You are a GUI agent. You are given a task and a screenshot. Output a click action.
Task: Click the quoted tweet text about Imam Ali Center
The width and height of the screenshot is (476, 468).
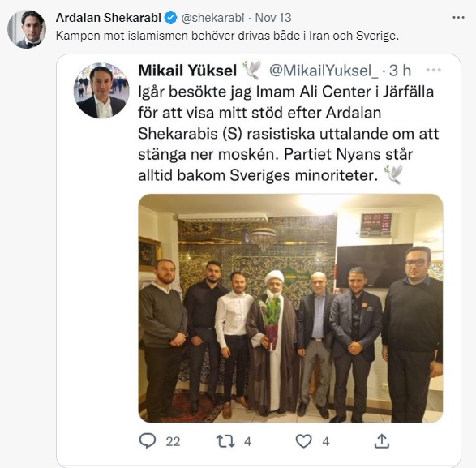(x=289, y=134)
